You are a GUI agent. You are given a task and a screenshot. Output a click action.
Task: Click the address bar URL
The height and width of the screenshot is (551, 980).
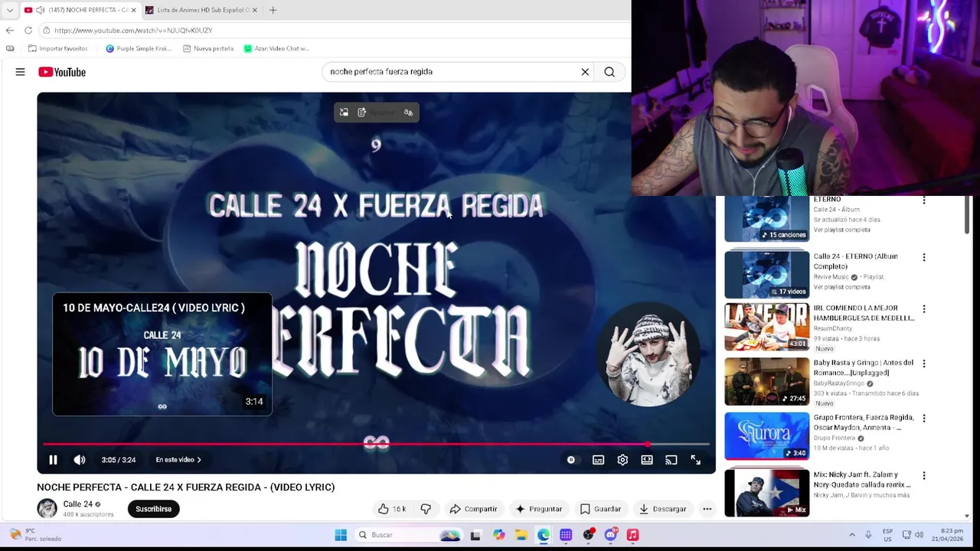(133, 31)
